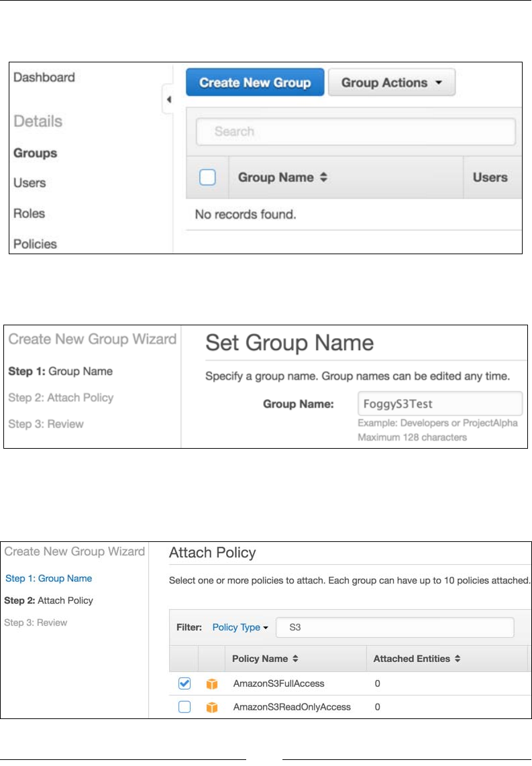Click the group Search field
This screenshot has height=766, width=532.
click(356, 131)
